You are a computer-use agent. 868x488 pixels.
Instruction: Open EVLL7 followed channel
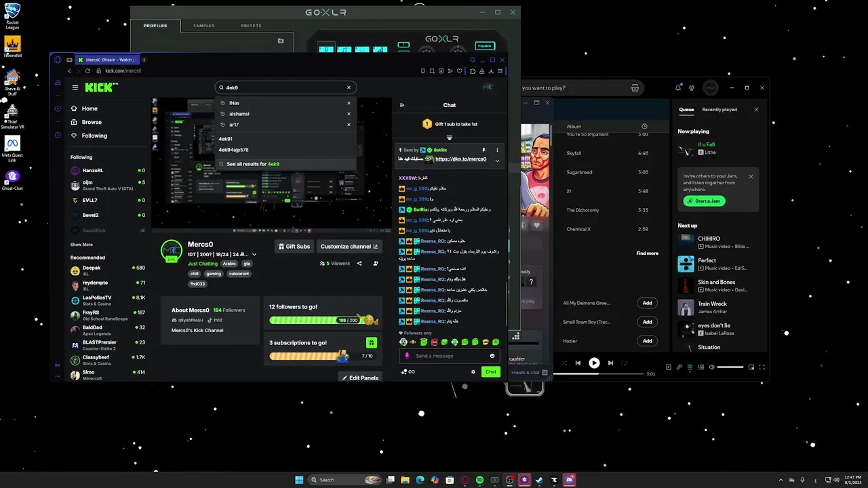click(107, 201)
